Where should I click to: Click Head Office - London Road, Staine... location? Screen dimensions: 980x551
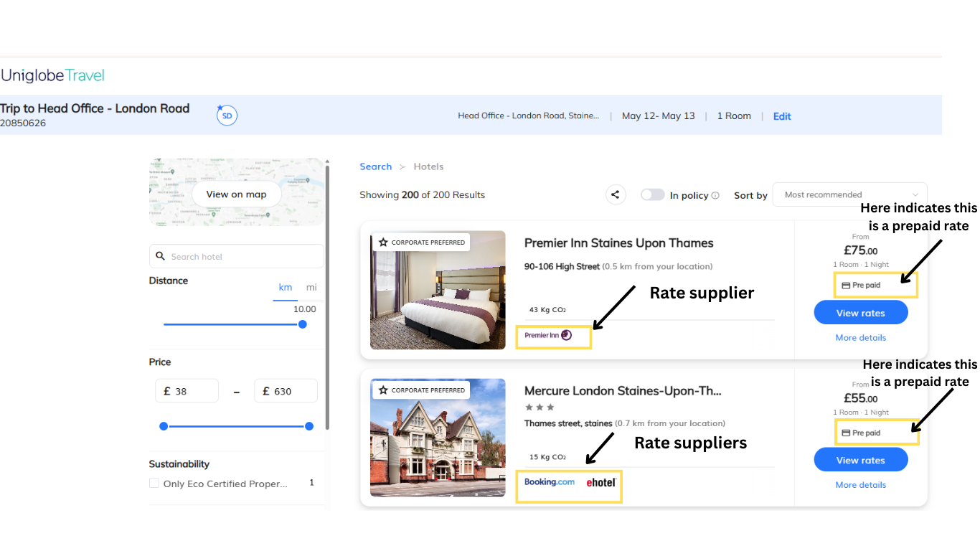tap(529, 116)
